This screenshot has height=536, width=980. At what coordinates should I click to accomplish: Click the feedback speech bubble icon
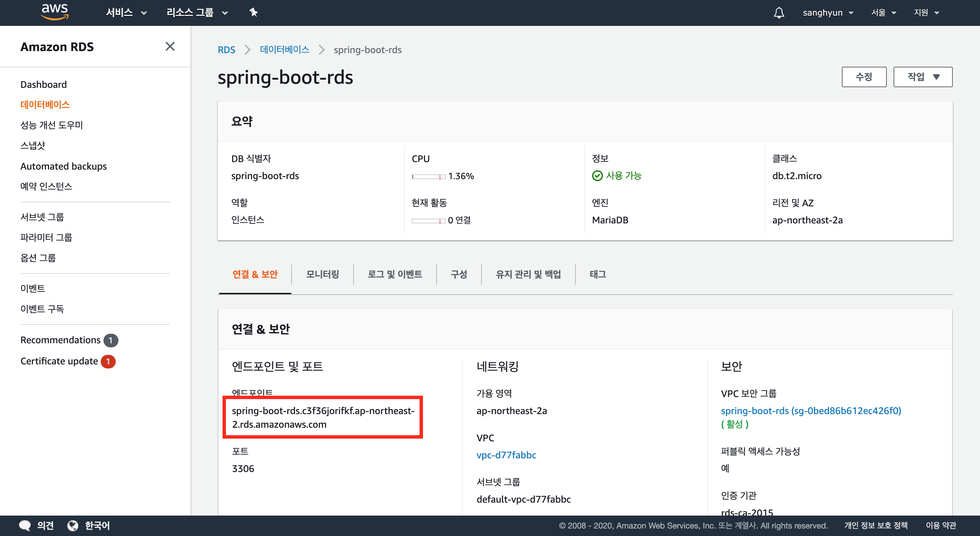coord(25,525)
